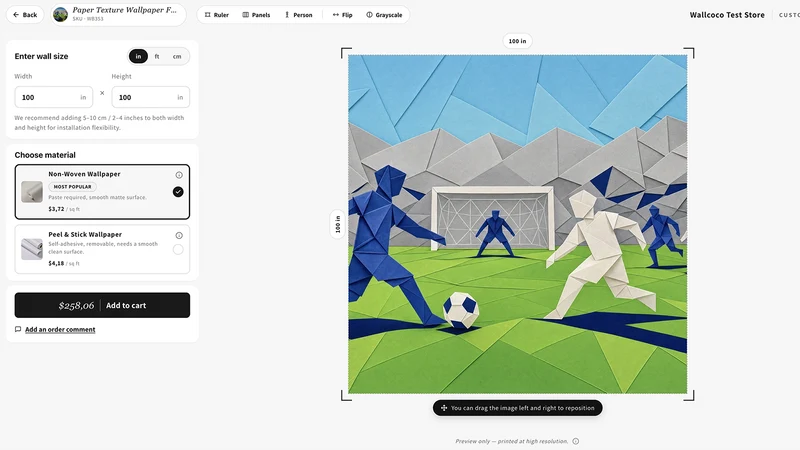Add to cart for $258,06
The width and height of the screenshot is (800, 450).
click(x=102, y=305)
